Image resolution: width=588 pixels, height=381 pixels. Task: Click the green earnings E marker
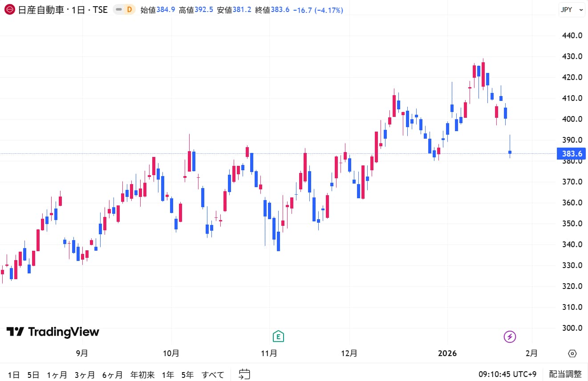point(278,337)
